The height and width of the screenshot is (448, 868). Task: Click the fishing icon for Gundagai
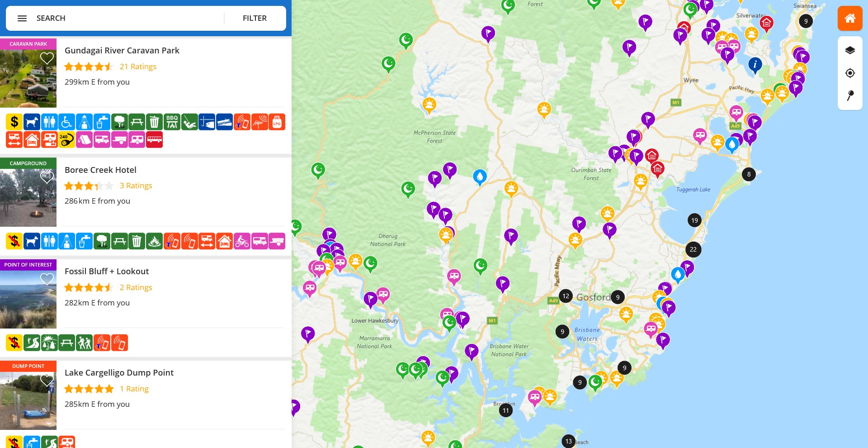[207, 122]
